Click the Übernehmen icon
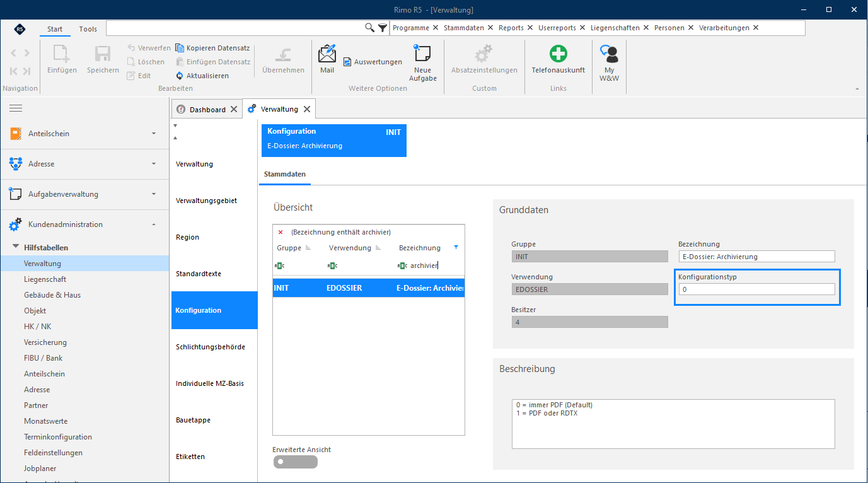This screenshot has height=483, width=868. point(283,54)
